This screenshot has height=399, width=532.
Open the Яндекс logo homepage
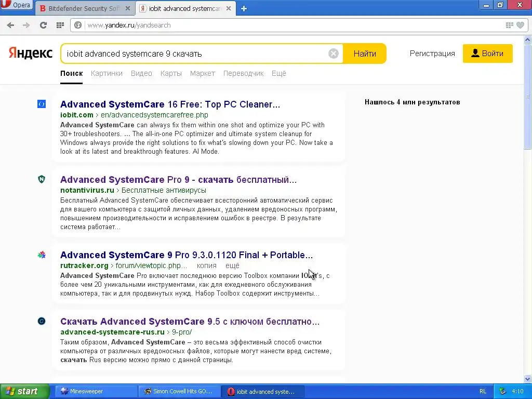coord(31,53)
